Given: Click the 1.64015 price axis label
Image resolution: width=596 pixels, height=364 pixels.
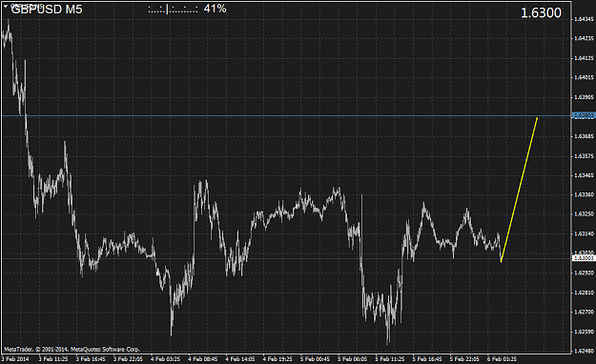Looking at the screenshot, I should point(584,77).
